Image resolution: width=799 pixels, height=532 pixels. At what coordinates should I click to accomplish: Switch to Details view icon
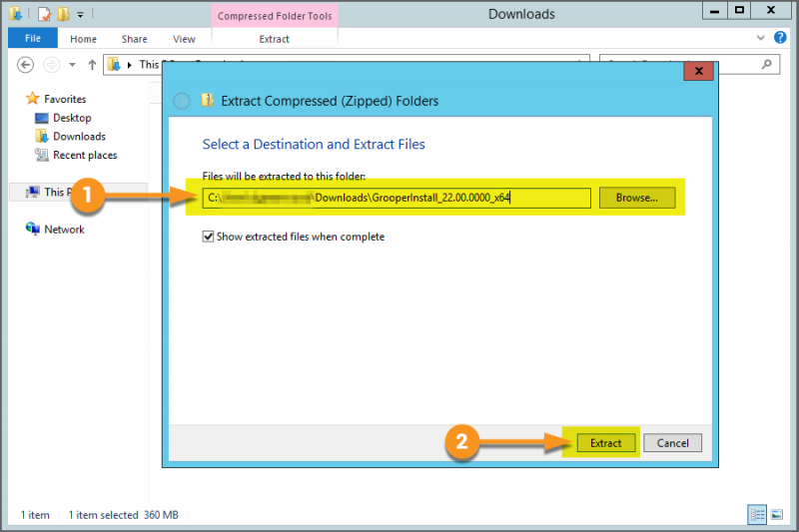(757, 514)
